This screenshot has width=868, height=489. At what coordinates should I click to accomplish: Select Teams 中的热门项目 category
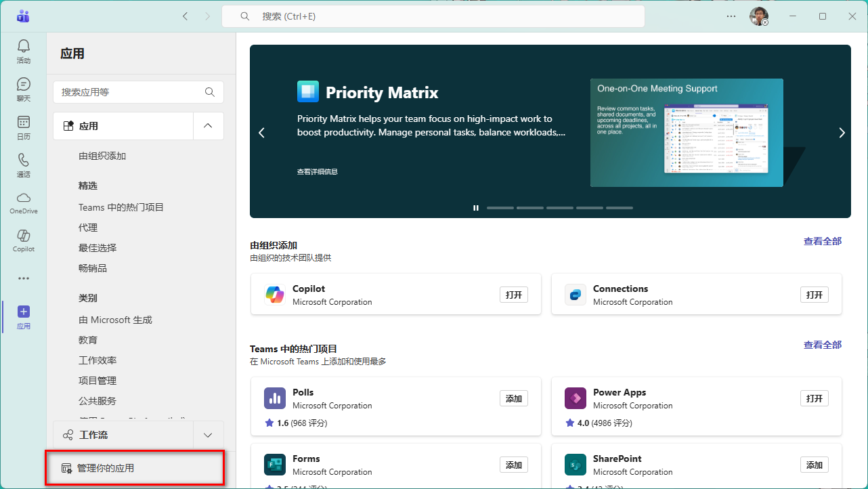[121, 207]
